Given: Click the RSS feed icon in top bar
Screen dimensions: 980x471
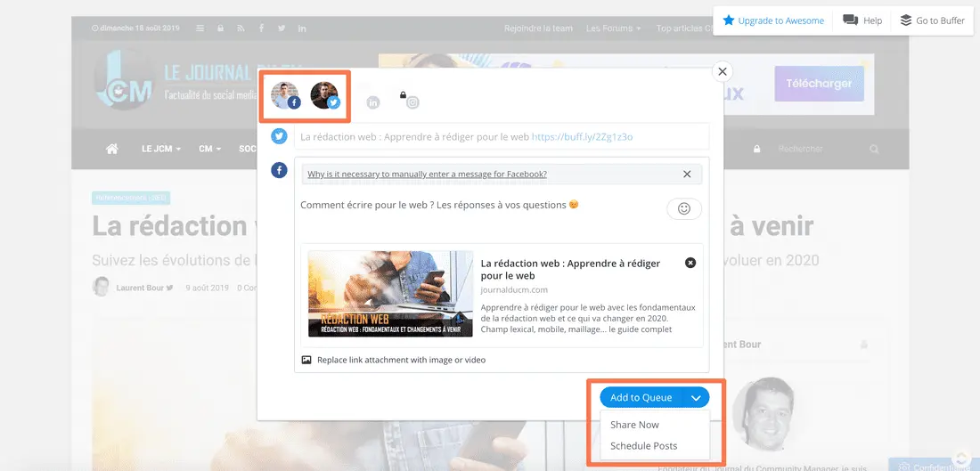Looking at the screenshot, I should [241, 28].
